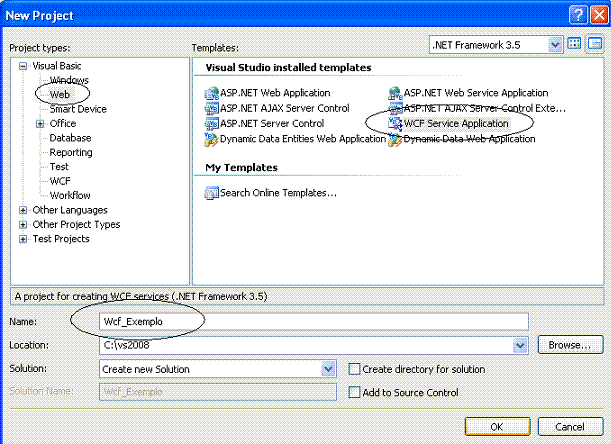Image resolution: width=611 pixels, height=444 pixels.
Task: Select Test Projects tree label
Action: click(x=61, y=239)
